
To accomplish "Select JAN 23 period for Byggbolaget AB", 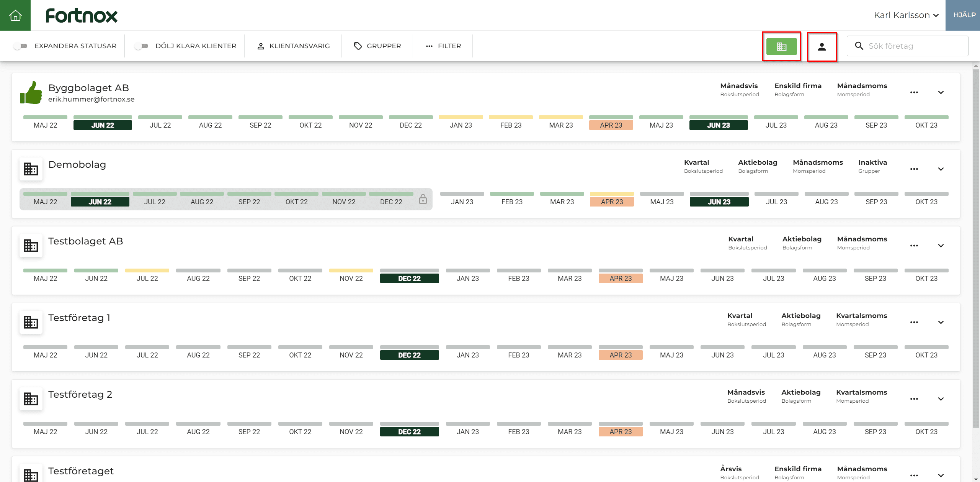I will click(x=461, y=125).
